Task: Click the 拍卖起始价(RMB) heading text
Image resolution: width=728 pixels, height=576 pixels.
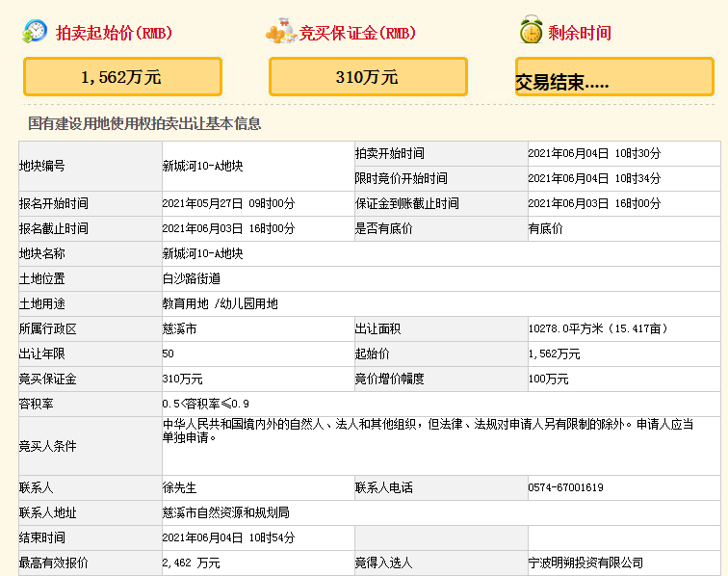Action: click(x=114, y=33)
